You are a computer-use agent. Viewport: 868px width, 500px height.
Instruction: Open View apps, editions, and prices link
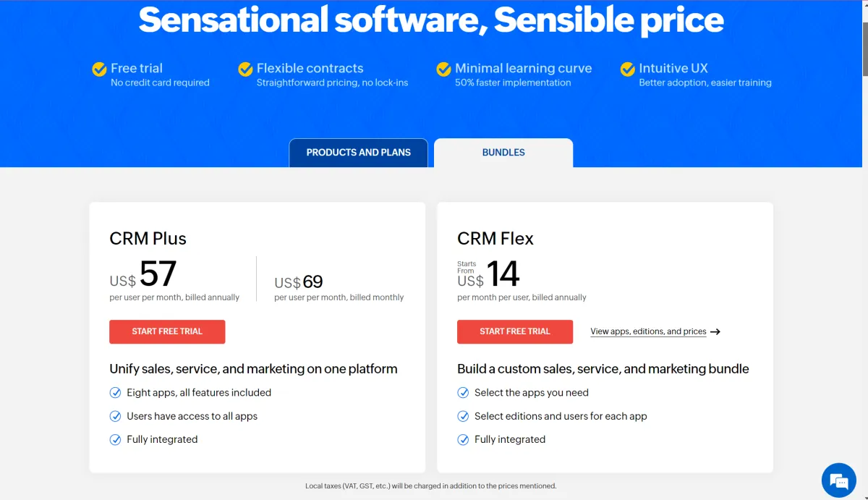648,331
